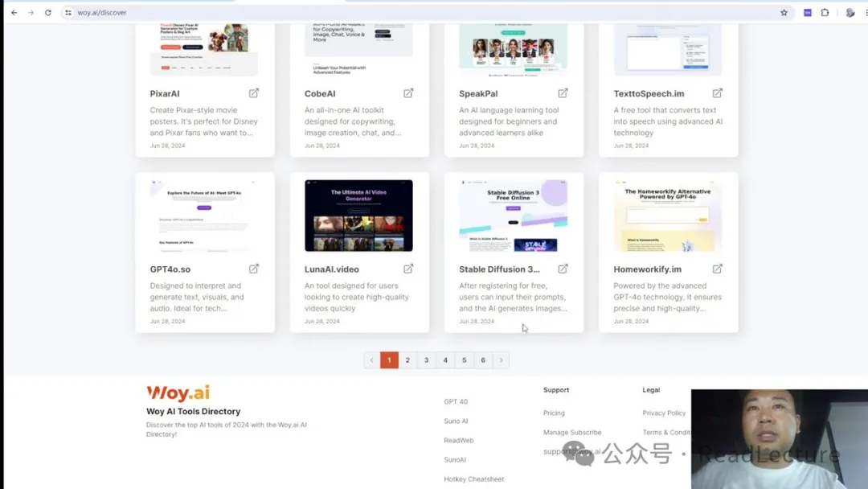Open TexttoSpeech.im external link icon

pos(718,93)
